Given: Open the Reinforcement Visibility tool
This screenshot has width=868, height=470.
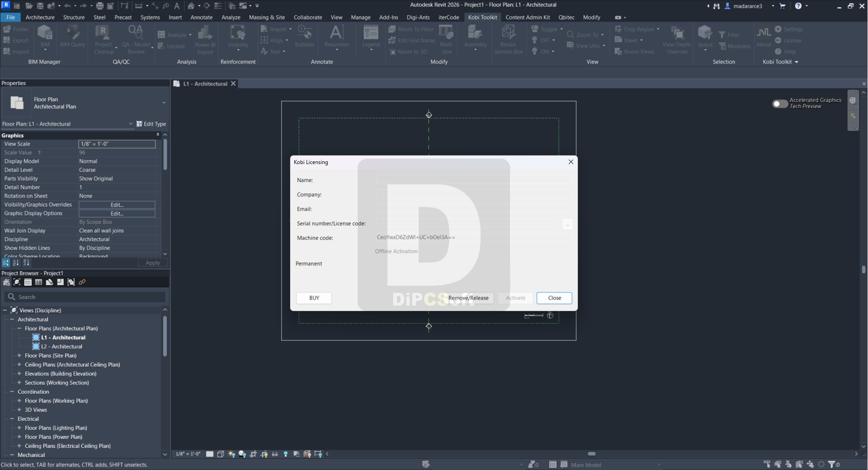Looking at the screenshot, I should pyautogui.click(x=238, y=38).
